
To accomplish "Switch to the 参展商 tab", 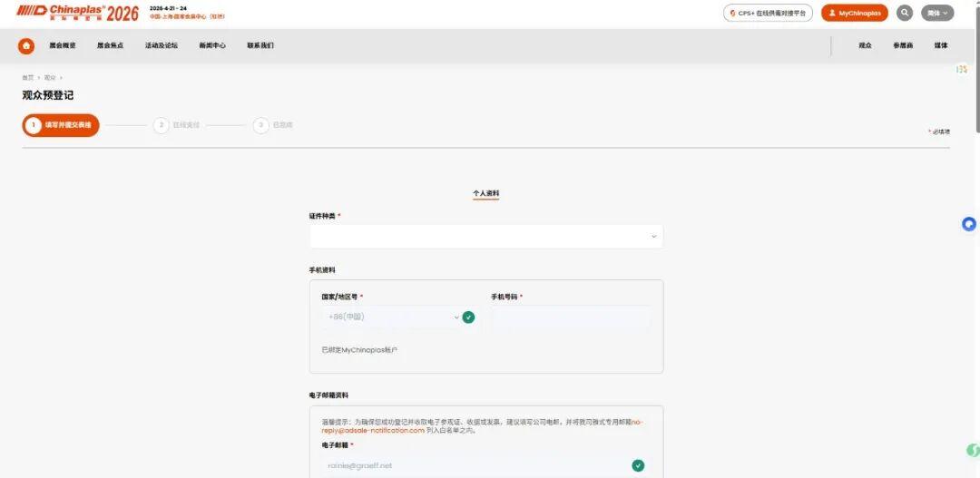I will coord(903,45).
